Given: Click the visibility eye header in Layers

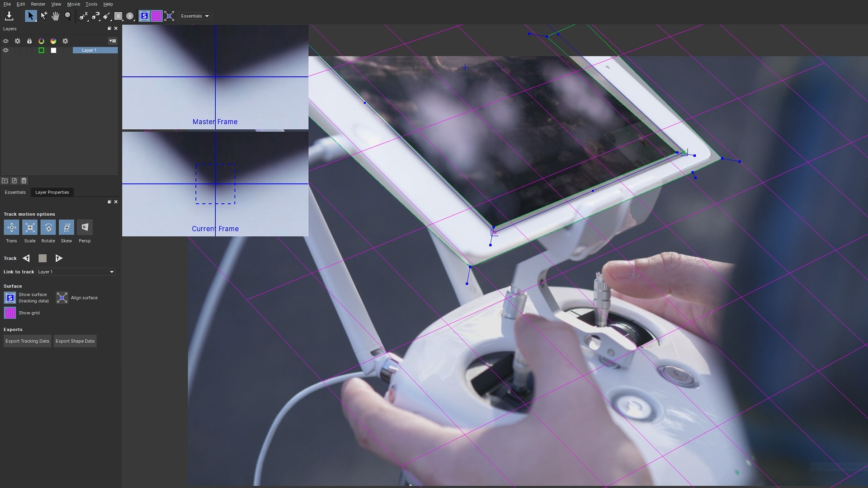Looking at the screenshot, I should pos(5,41).
